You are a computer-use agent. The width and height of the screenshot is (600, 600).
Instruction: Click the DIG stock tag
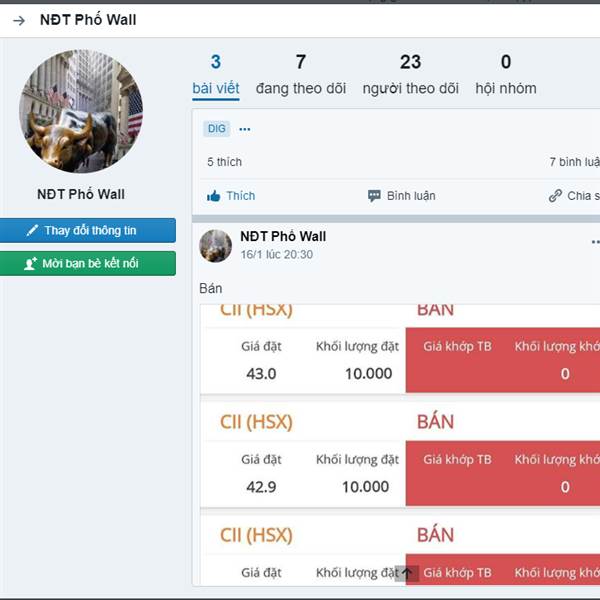tap(217, 129)
